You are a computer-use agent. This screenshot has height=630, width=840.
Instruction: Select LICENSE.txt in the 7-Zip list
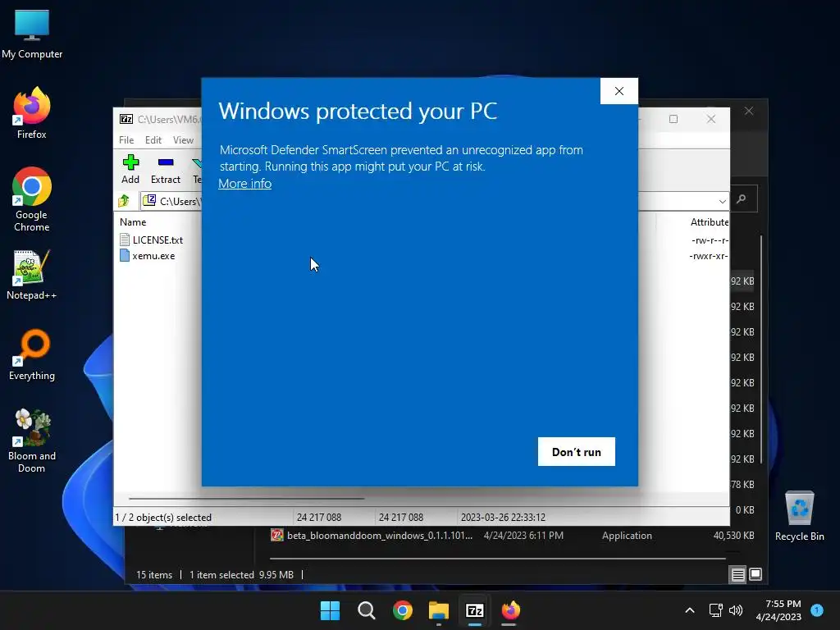(x=157, y=240)
